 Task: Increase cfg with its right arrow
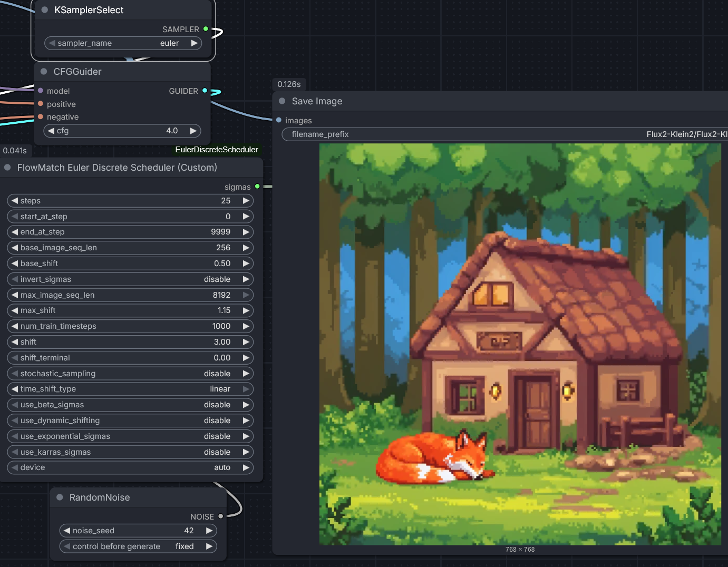click(x=193, y=131)
